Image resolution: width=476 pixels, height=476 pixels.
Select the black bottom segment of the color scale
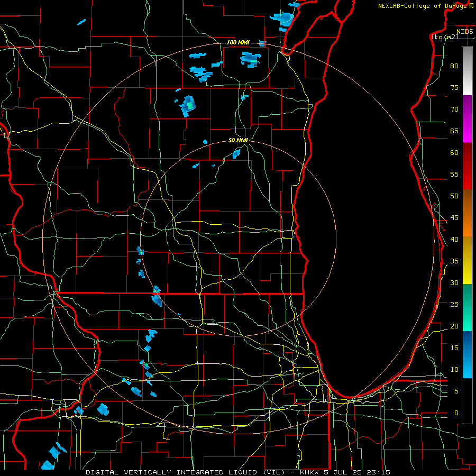click(x=467, y=401)
